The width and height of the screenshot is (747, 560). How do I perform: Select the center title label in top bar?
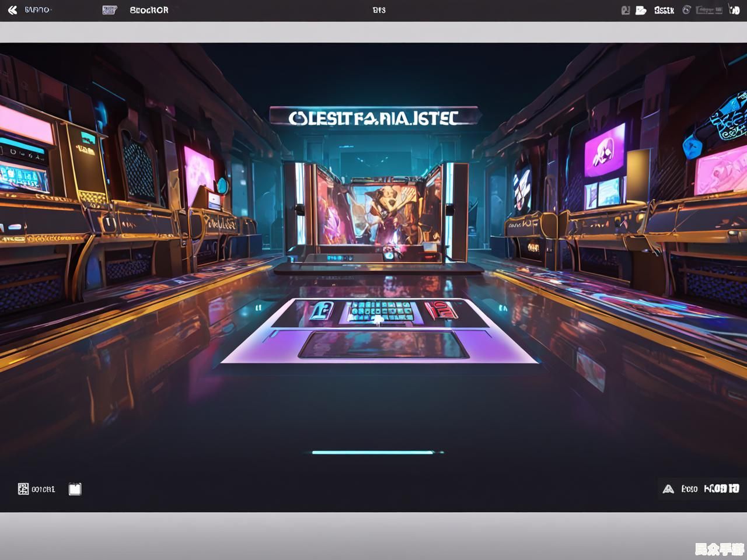pyautogui.click(x=379, y=10)
